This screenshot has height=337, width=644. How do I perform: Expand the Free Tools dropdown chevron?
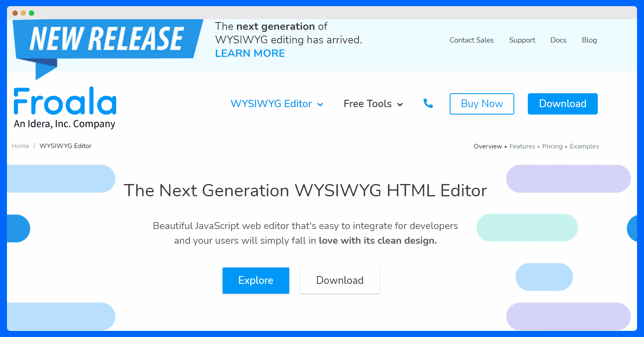point(400,105)
